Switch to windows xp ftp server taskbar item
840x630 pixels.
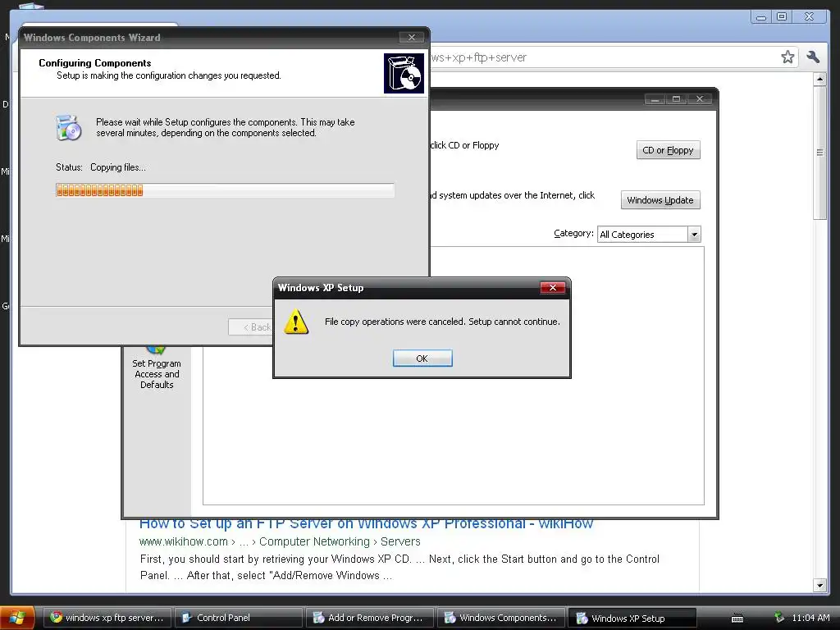coord(107,618)
